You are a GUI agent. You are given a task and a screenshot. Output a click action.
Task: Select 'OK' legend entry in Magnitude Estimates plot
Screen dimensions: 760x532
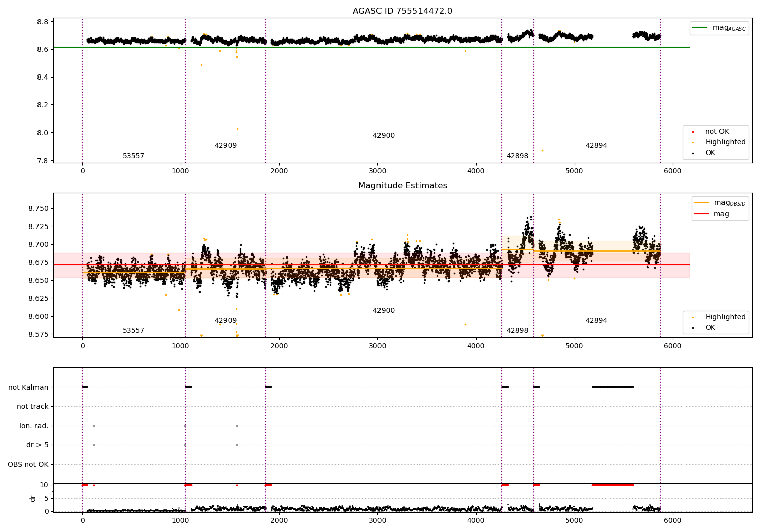coord(710,328)
